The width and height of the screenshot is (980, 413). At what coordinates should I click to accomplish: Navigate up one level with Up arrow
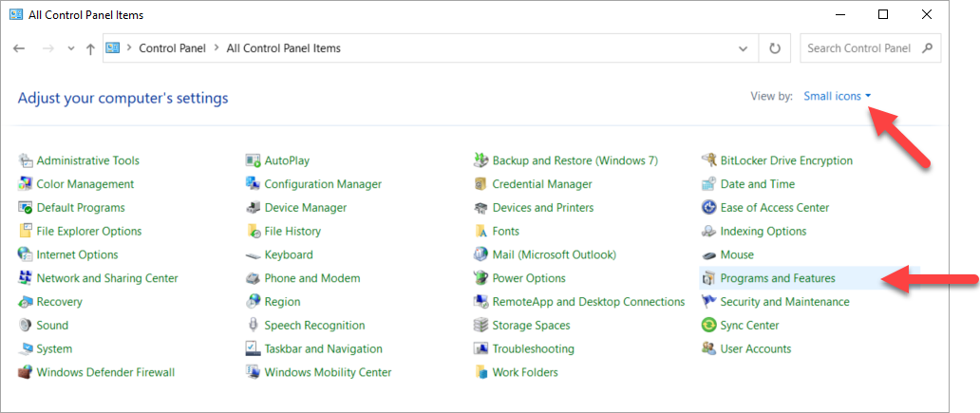click(90, 48)
